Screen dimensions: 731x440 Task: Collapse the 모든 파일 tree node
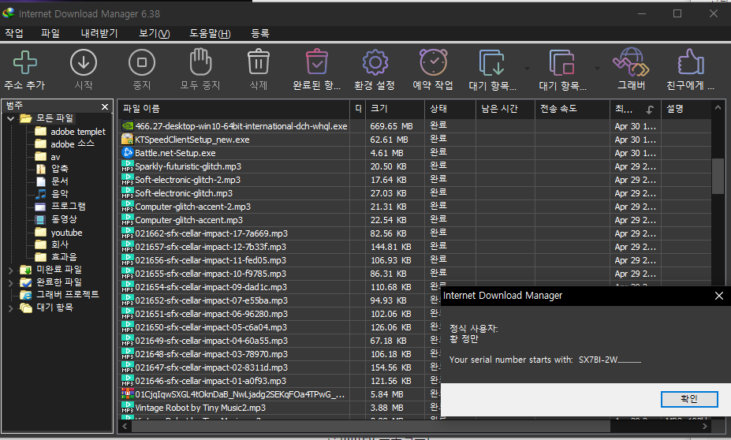[x=11, y=119]
